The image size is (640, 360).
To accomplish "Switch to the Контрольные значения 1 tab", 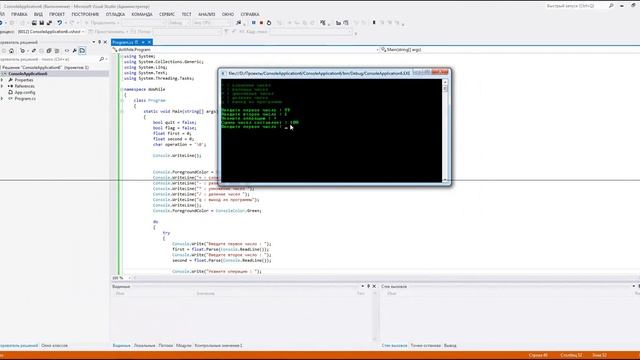I will (x=218, y=345).
